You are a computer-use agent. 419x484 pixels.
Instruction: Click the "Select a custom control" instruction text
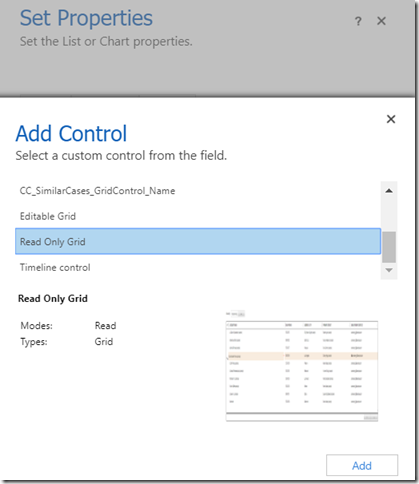click(121, 156)
